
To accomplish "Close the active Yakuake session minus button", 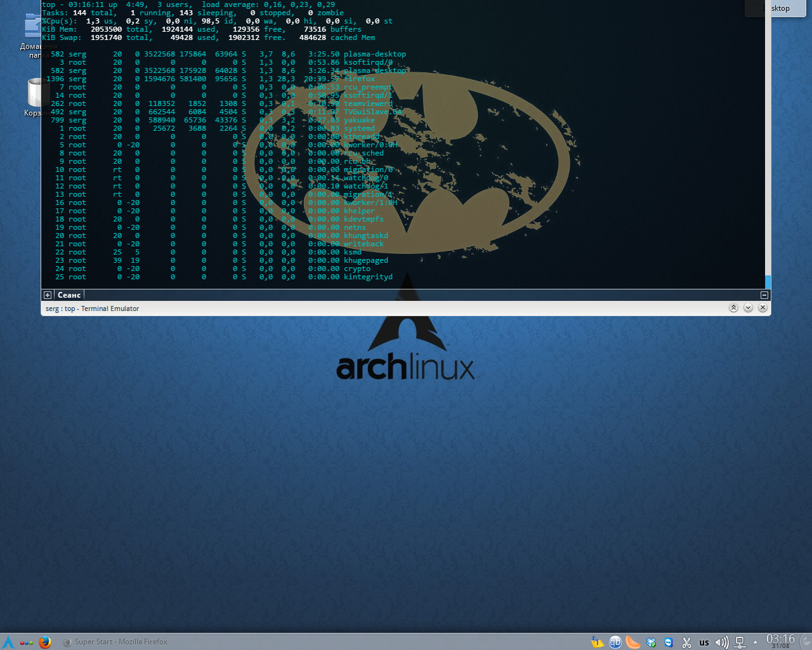I will tap(764, 295).
